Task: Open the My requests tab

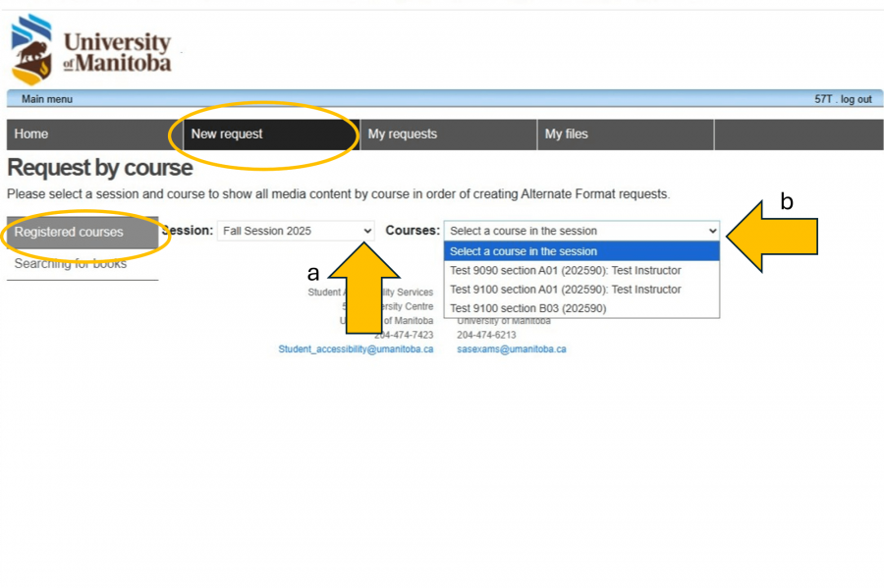Action: coord(402,134)
